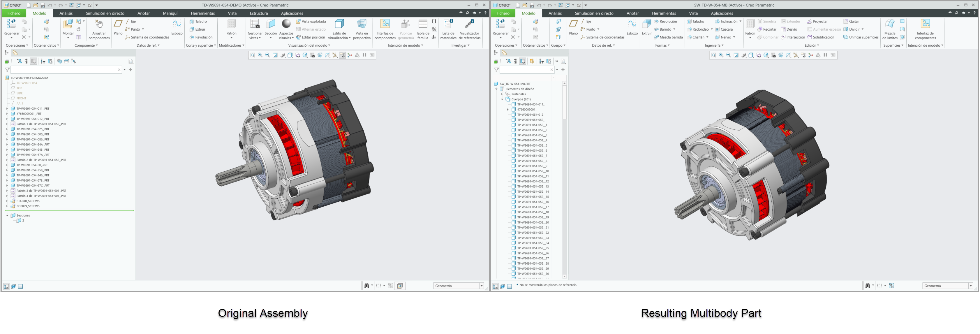This screenshot has width=980, height=334.
Task: Open Operaciones group dropdown in assembly window
Action: 17,45
